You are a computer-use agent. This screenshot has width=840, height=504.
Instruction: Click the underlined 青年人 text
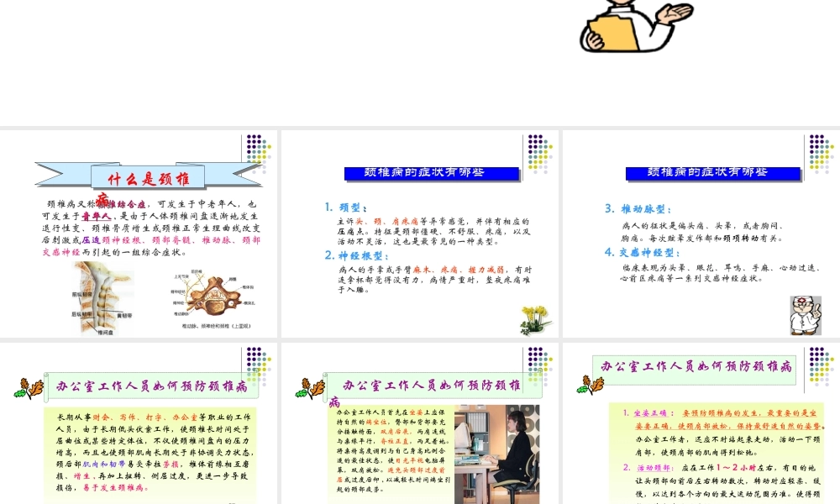(97, 217)
